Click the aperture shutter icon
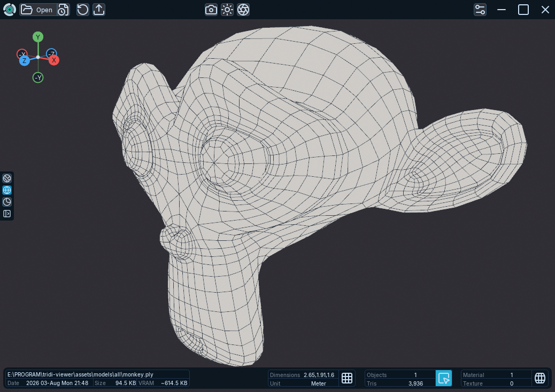This screenshot has height=392, width=555. click(243, 10)
